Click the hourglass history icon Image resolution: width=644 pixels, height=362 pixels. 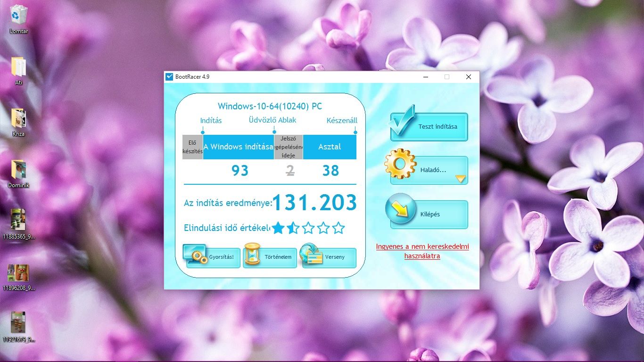(253, 255)
